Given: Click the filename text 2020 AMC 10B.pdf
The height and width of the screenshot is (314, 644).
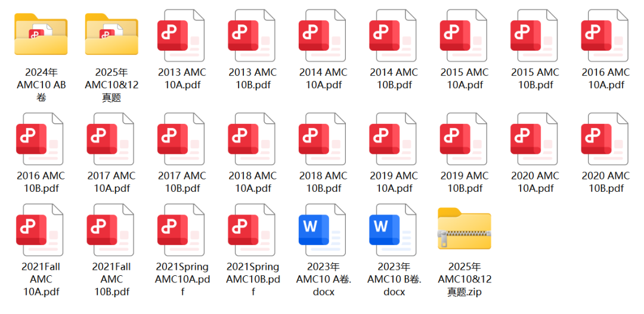Looking at the screenshot, I should point(606,182).
